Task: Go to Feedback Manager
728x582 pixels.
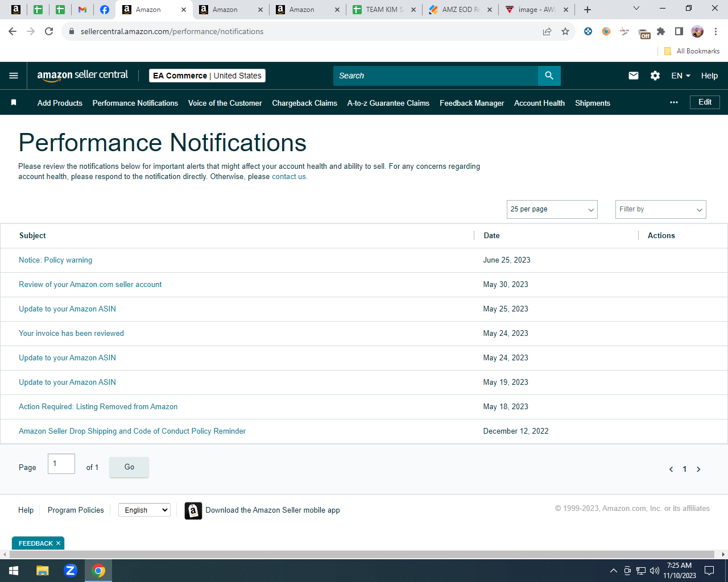Action: point(472,103)
